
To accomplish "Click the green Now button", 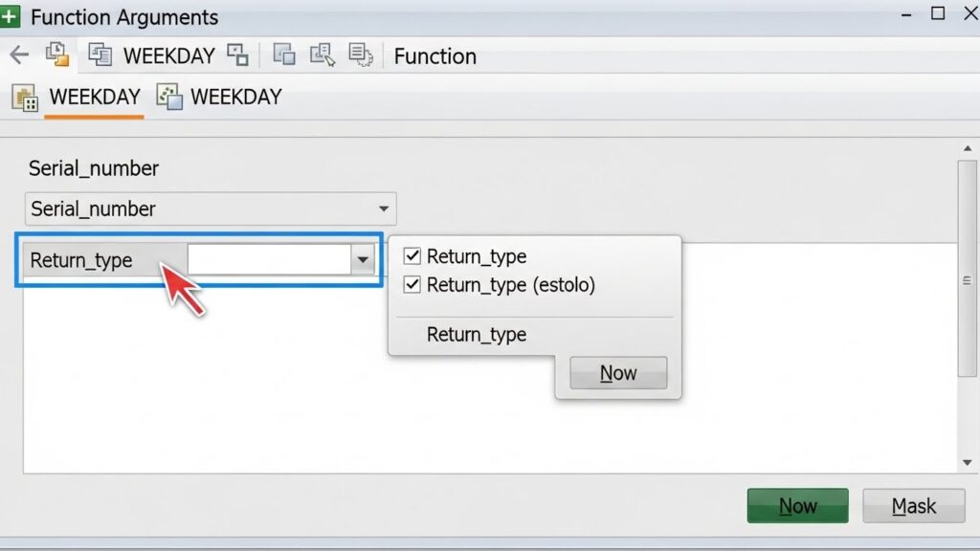I will coord(797,506).
